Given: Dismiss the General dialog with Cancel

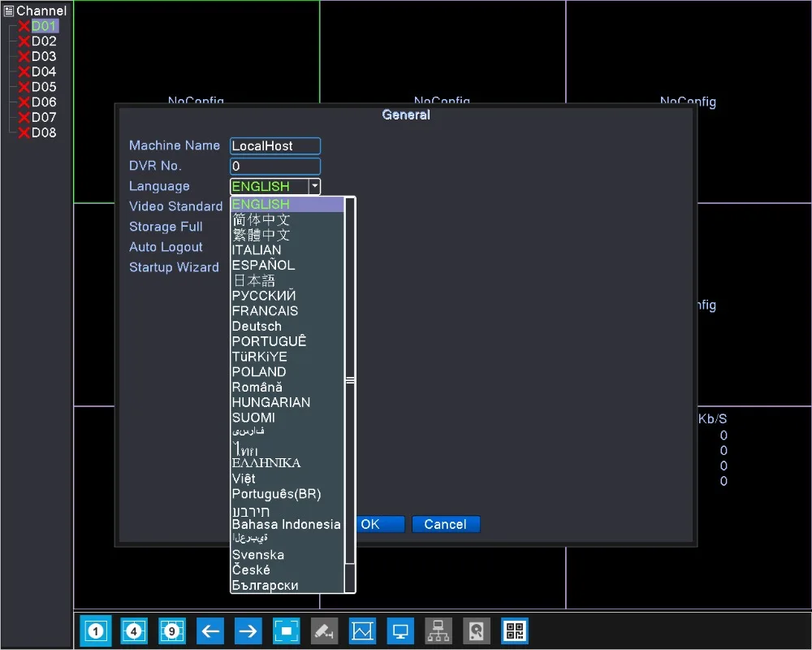Looking at the screenshot, I should pyautogui.click(x=446, y=524).
